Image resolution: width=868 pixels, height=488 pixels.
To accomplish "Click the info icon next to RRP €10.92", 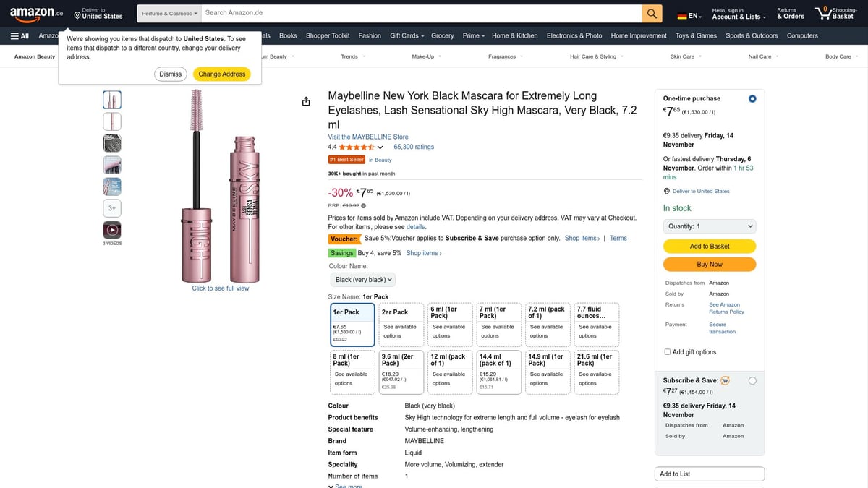I will [x=362, y=205].
